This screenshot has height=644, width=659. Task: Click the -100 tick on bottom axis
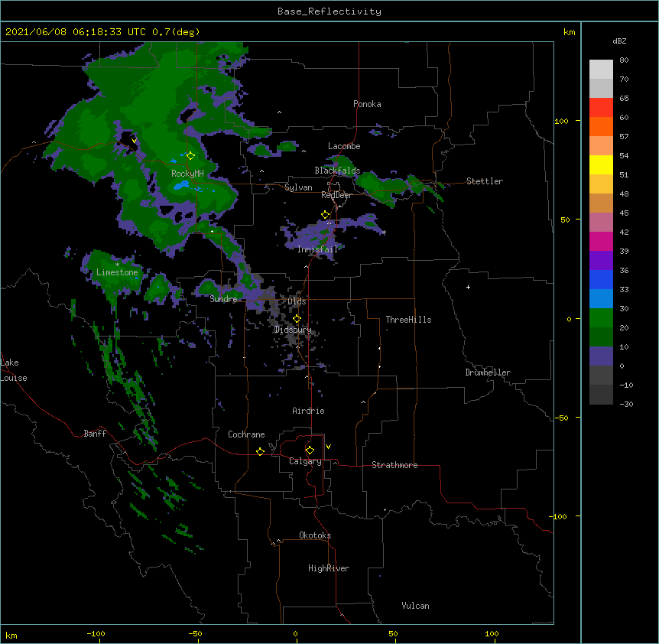[x=96, y=633]
